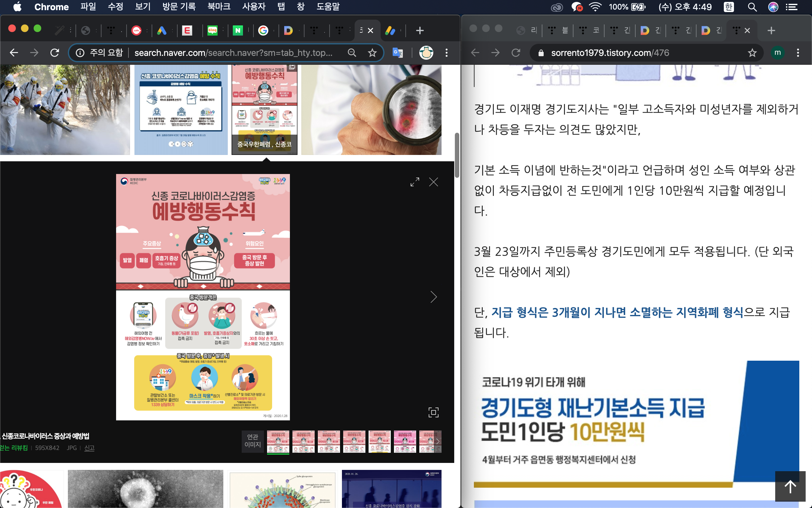
Task: Open the virus microscope image thumbnail
Action: (145, 489)
